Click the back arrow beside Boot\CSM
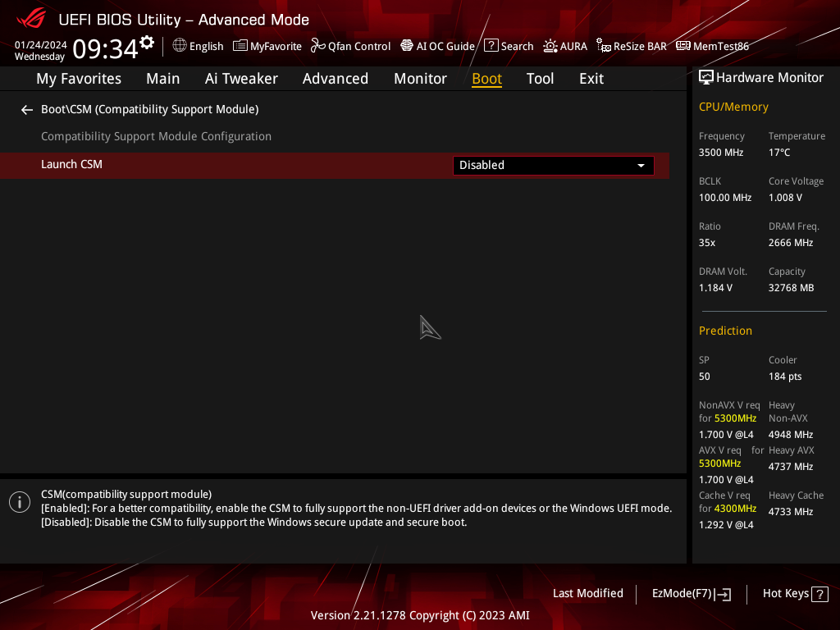This screenshot has height=630, width=840. (x=27, y=110)
